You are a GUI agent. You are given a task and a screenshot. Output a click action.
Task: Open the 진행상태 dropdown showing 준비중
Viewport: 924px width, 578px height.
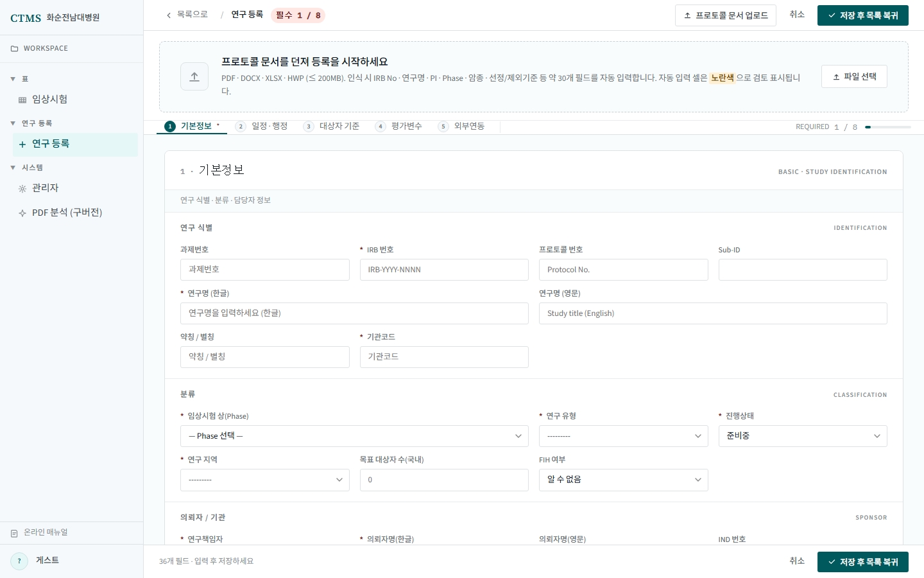pos(803,436)
